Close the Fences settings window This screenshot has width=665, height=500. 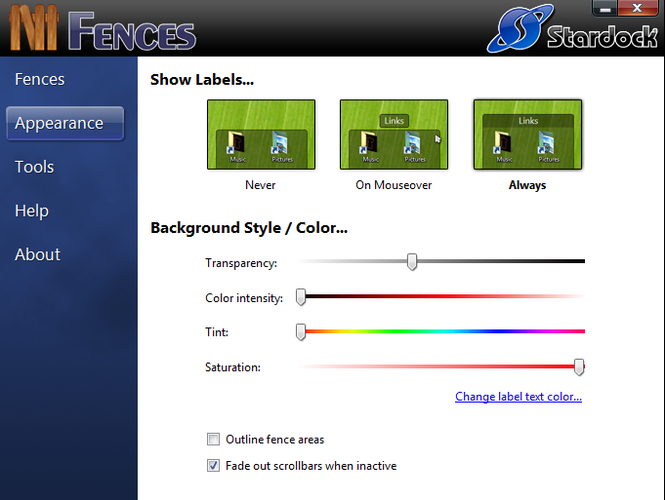[637, 8]
